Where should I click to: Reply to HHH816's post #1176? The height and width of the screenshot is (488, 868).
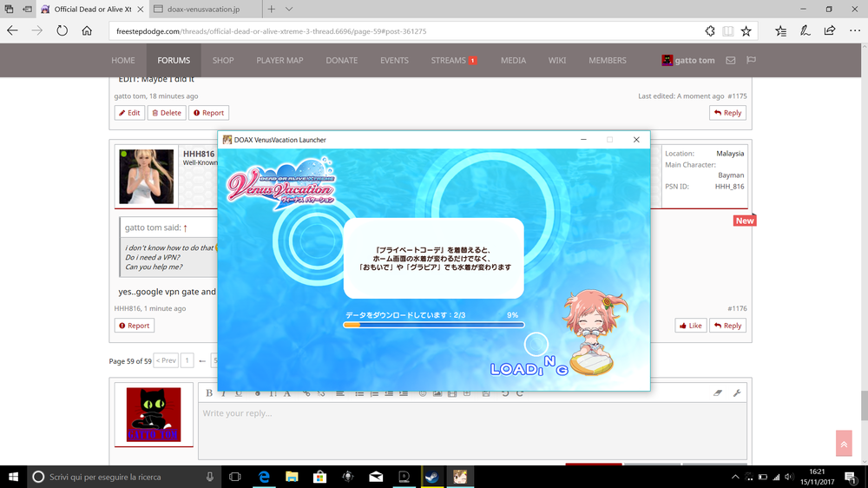point(727,325)
